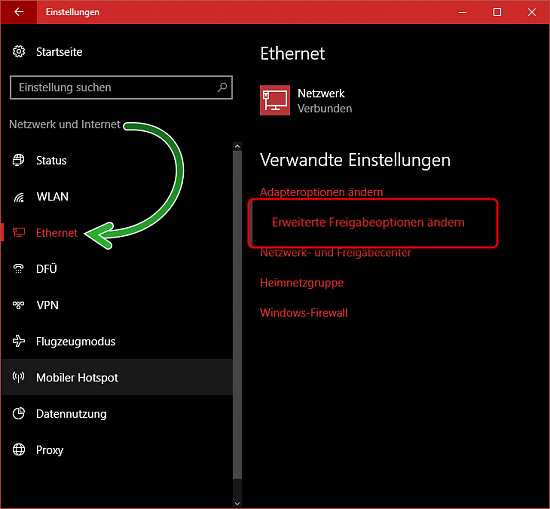Open the Mobiler Hotspot menu entry

pos(118,377)
